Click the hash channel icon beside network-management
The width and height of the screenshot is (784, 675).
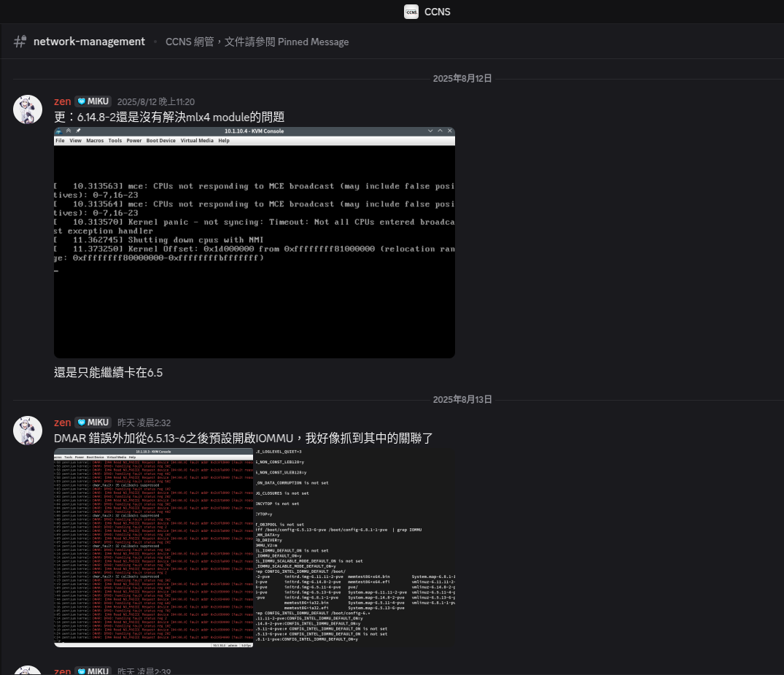(x=20, y=42)
